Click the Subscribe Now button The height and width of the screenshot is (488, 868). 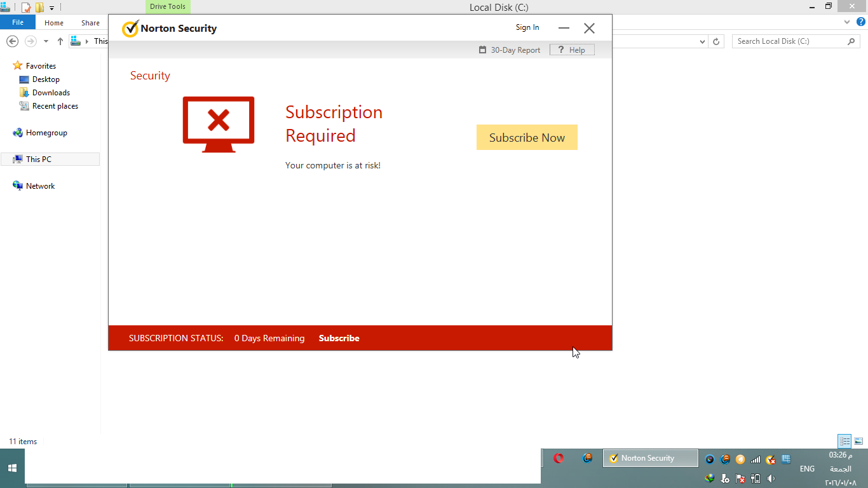527,137
